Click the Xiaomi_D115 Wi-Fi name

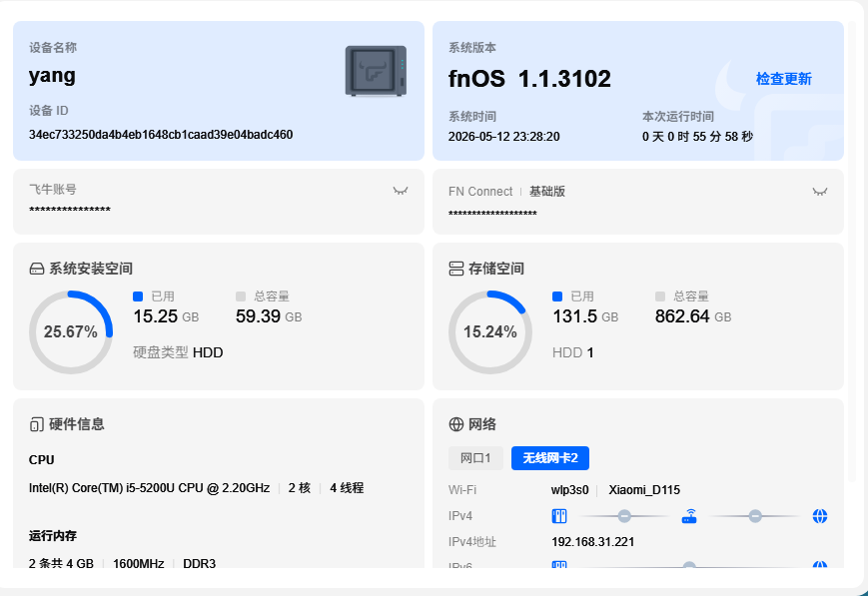[644, 490]
